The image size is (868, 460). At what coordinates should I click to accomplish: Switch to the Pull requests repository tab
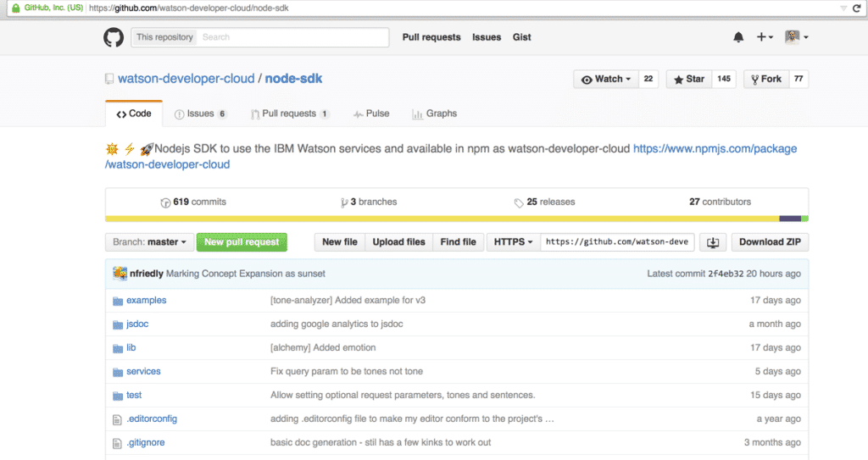(290, 114)
